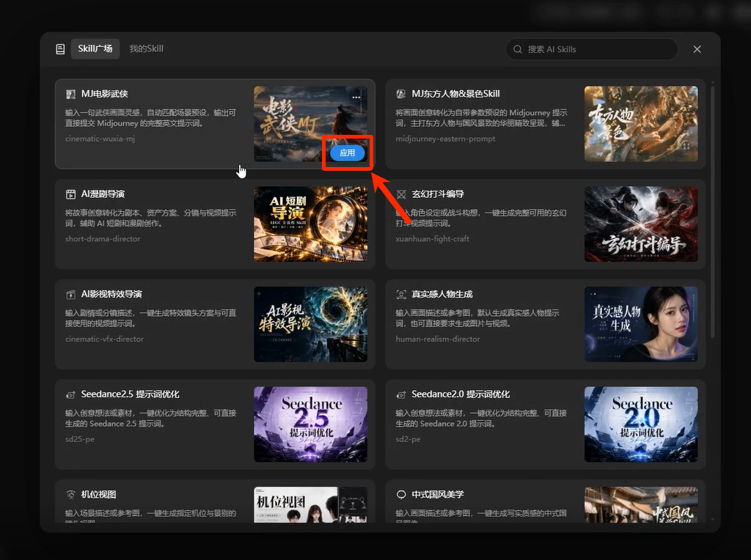Open the Seedance 2.5 thumbnail image
The image size is (751, 560).
310,424
